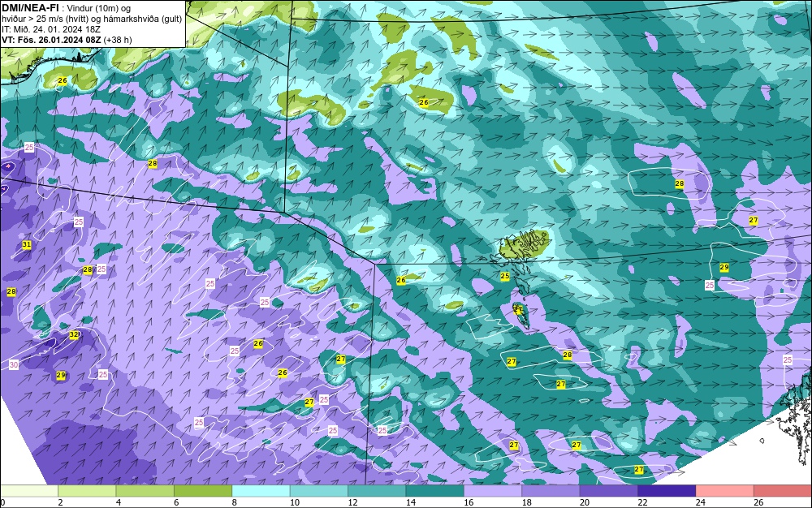Pick the 12–14 m/s teal legend band
This screenshot has width=812, height=508.
[377, 491]
